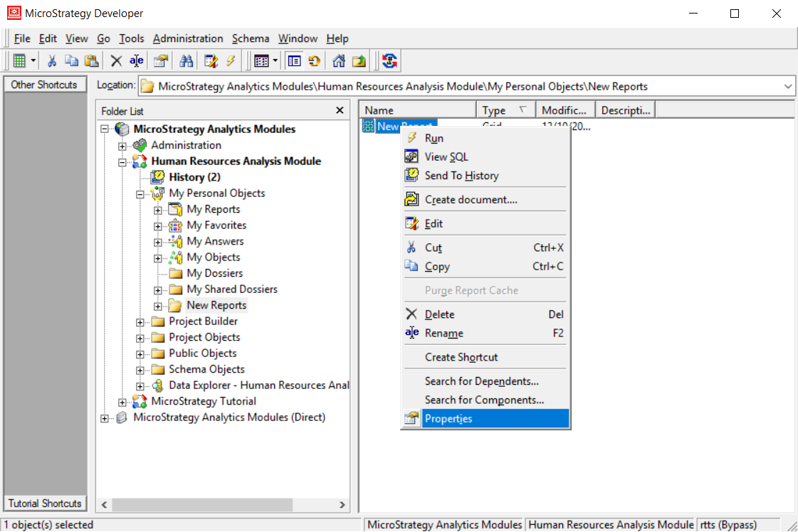Click the Folder List horizontal scrollbar thumb

point(202,504)
